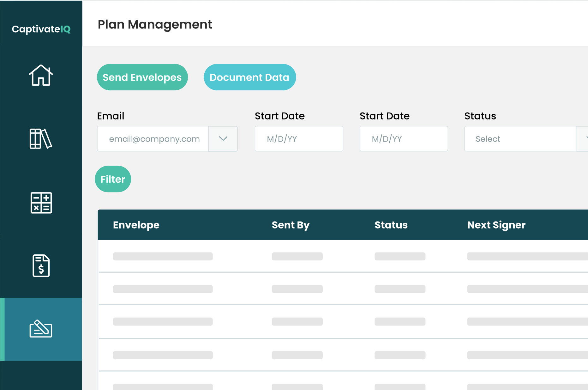The width and height of the screenshot is (588, 390).
Task: Click inside the email@company.com input field
Action: tap(153, 139)
